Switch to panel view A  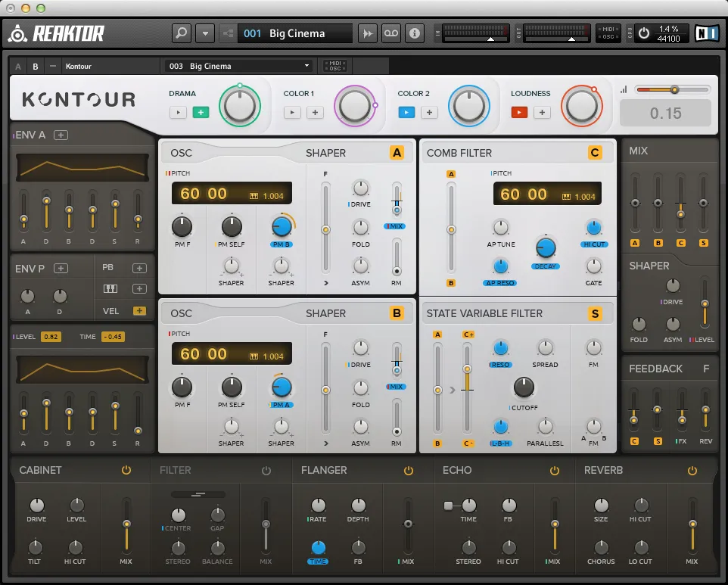18,67
